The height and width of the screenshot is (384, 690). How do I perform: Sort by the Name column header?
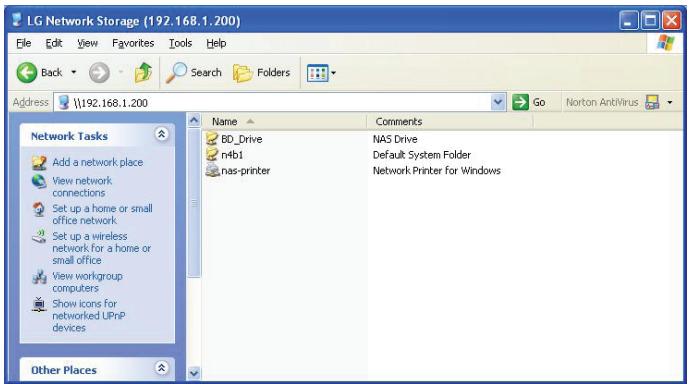pyautogui.click(x=284, y=121)
